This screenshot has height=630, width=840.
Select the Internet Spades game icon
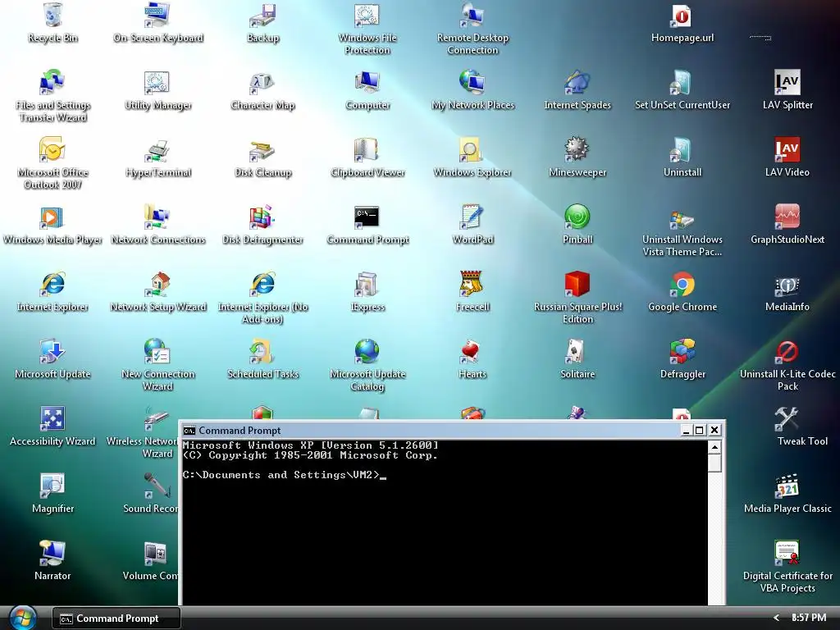(x=577, y=83)
